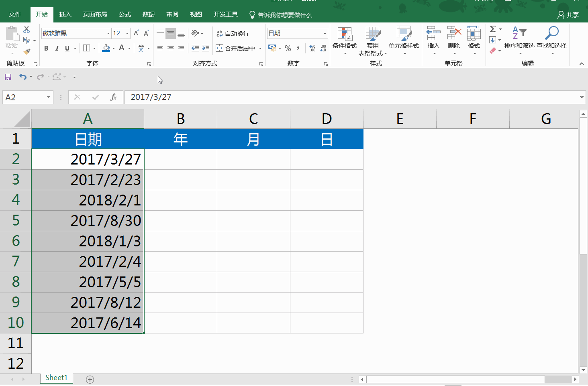Image resolution: width=588 pixels, height=386 pixels.
Task: Decrease decimal places
Action: click(323, 49)
